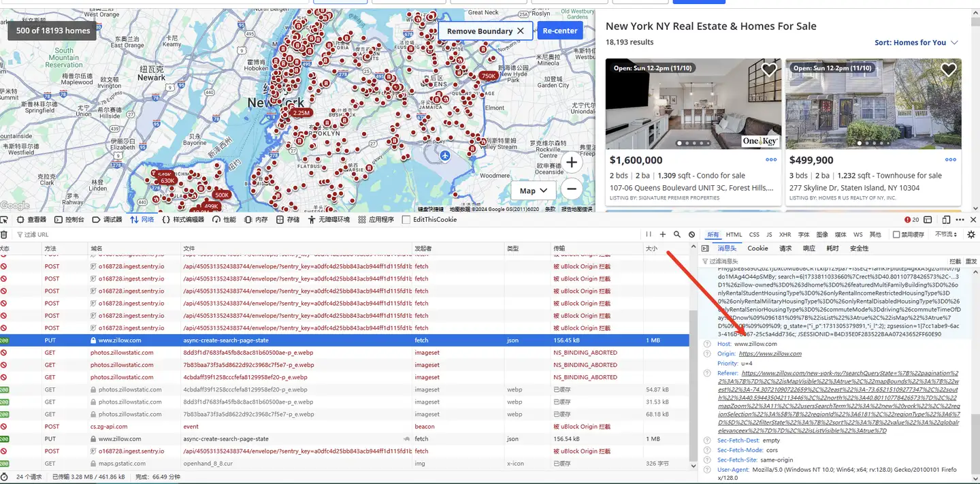Image resolution: width=980 pixels, height=484 pixels.
Task: Zoom out on the map
Action: coord(572,189)
